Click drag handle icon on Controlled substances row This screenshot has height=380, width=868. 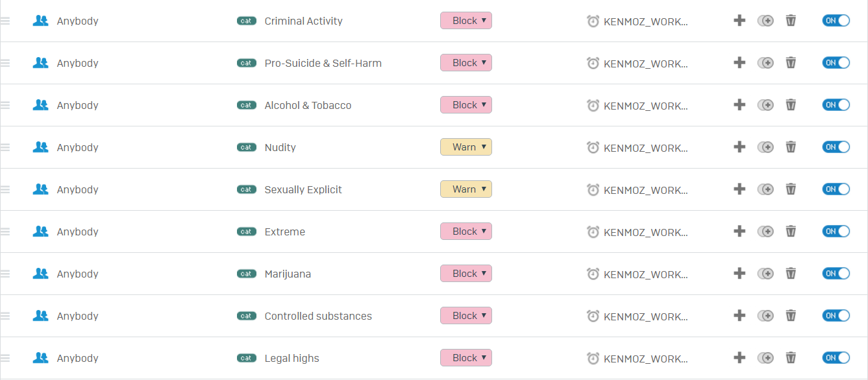[x=5, y=316]
